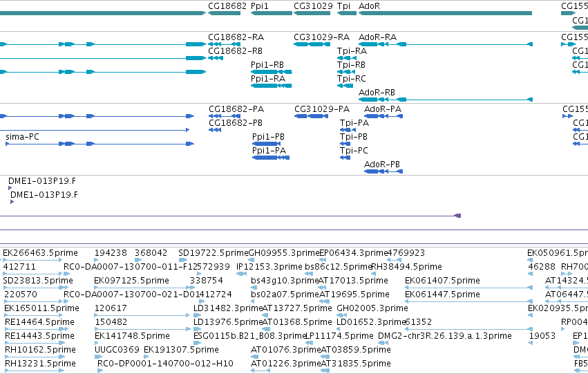Select EST LD13976.5prime
Image resolution: width=588 pixels, height=374 pixels.
198,329
